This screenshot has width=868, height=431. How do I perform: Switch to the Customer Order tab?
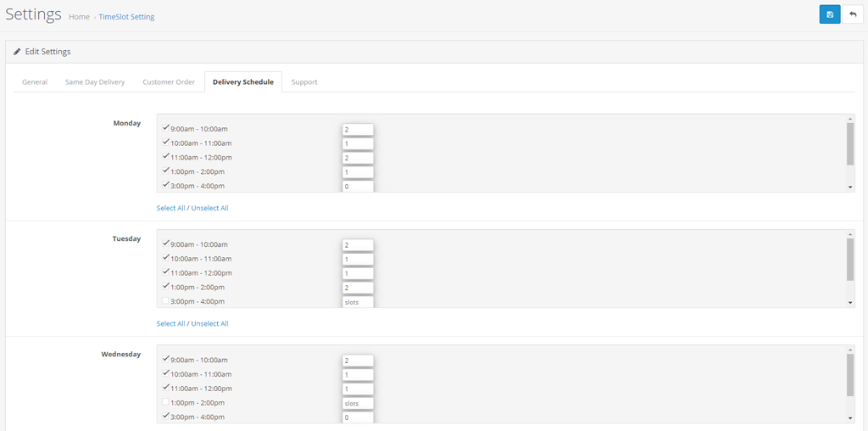click(169, 82)
